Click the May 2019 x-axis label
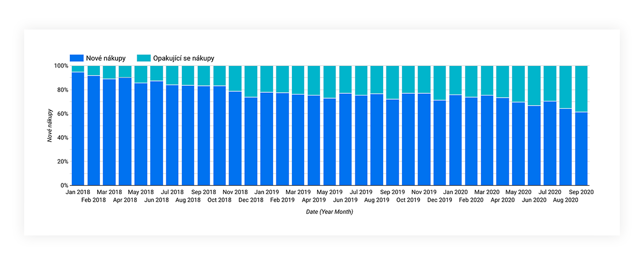 330,191
